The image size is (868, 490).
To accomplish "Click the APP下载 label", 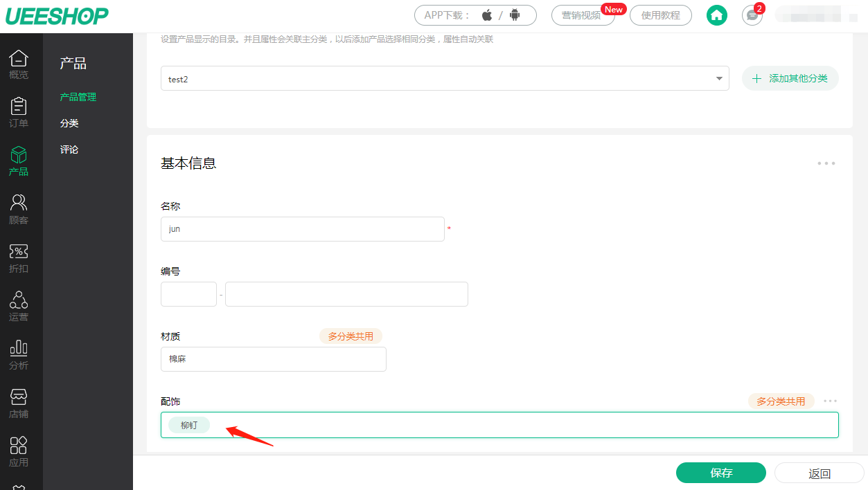I will (x=448, y=15).
